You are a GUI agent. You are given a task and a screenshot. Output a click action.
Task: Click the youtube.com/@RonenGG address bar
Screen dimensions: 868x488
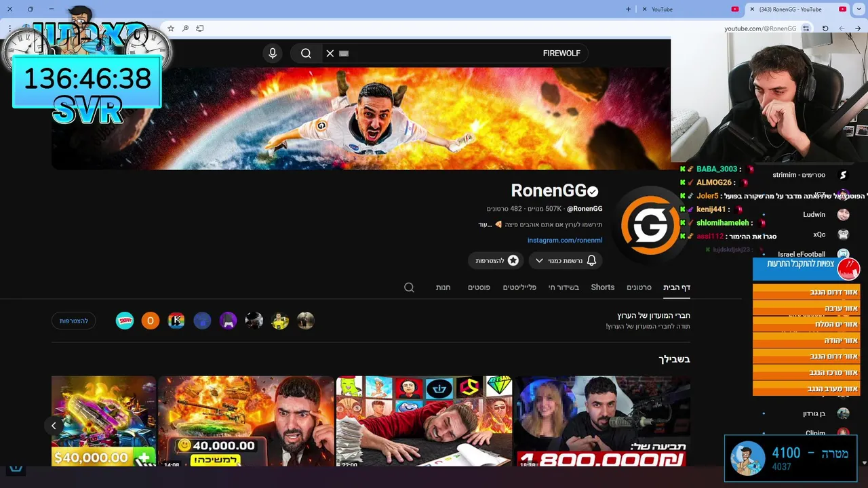[x=760, y=28]
